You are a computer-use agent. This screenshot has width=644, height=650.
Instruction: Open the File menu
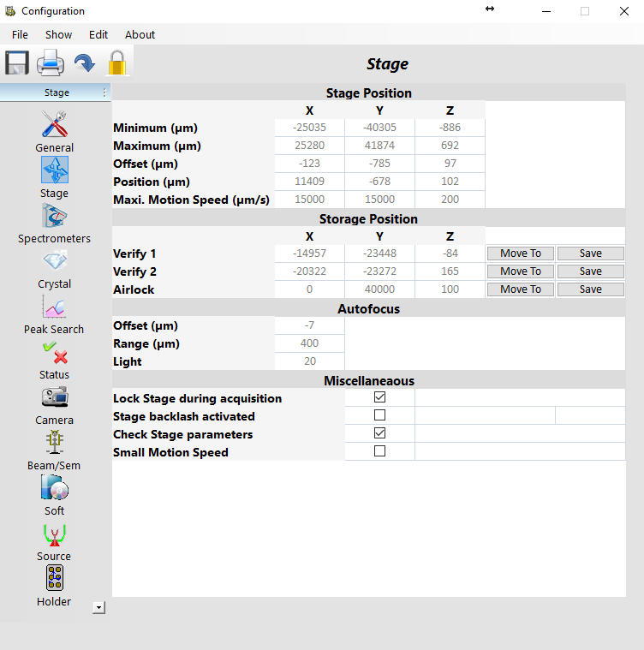click(x=20, y=34)
